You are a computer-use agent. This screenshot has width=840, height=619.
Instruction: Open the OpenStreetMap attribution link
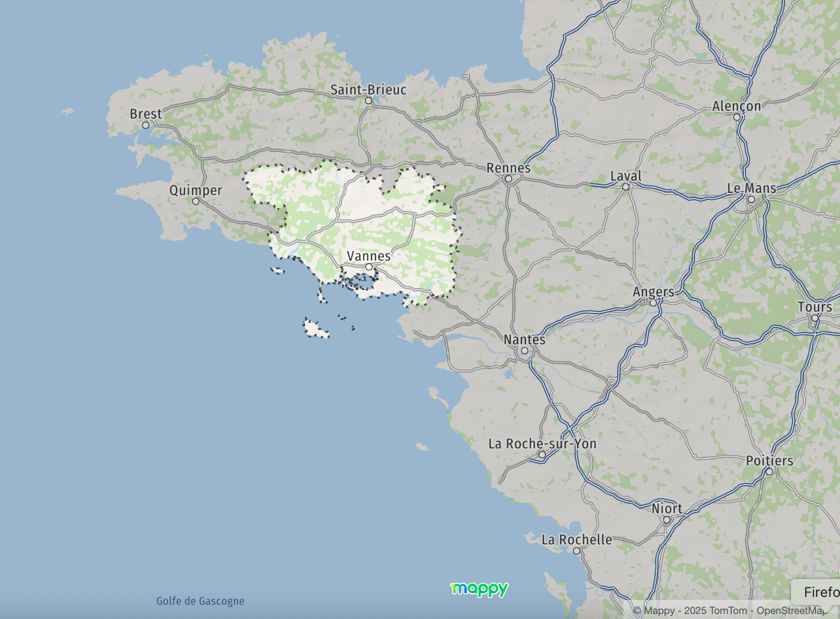[791, 610]
